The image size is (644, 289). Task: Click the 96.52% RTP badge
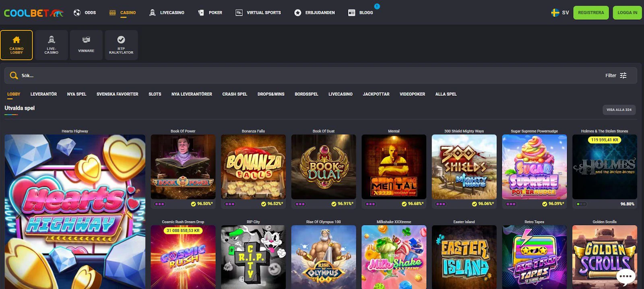pos(272,204)
